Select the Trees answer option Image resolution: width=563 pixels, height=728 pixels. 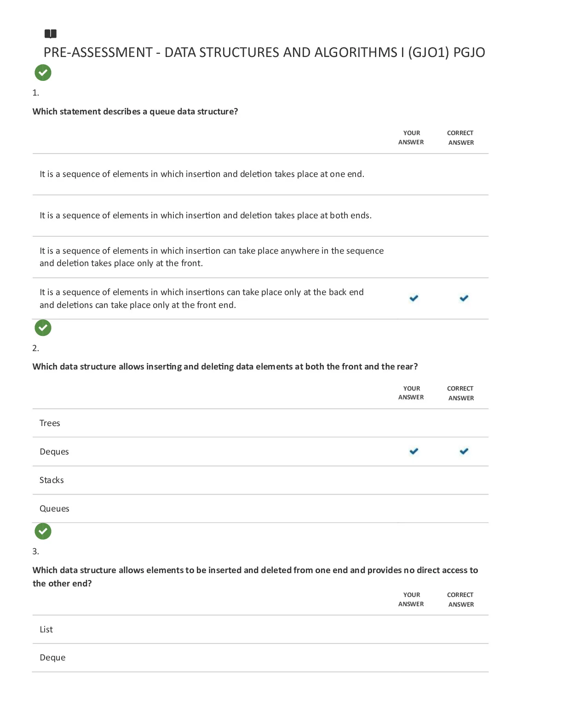(x=260, y=423)
